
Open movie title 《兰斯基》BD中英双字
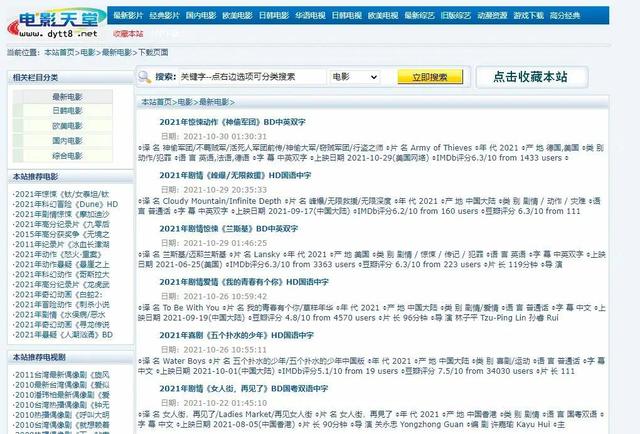[229, 229]
